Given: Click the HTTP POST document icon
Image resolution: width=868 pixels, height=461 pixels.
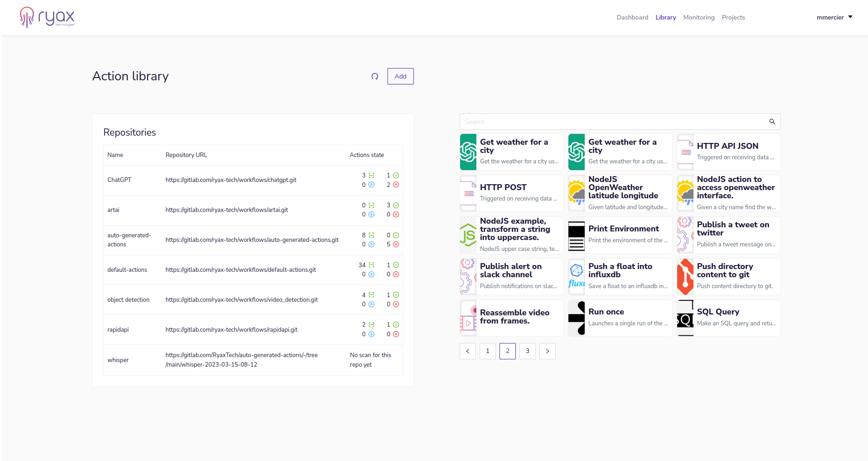Looking at the screenshot, I should pos(468,193).
